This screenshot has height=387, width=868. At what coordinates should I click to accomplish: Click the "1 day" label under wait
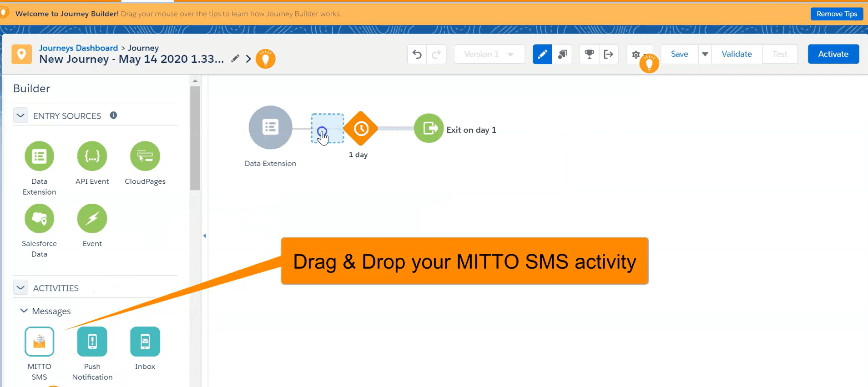[358, 155]
